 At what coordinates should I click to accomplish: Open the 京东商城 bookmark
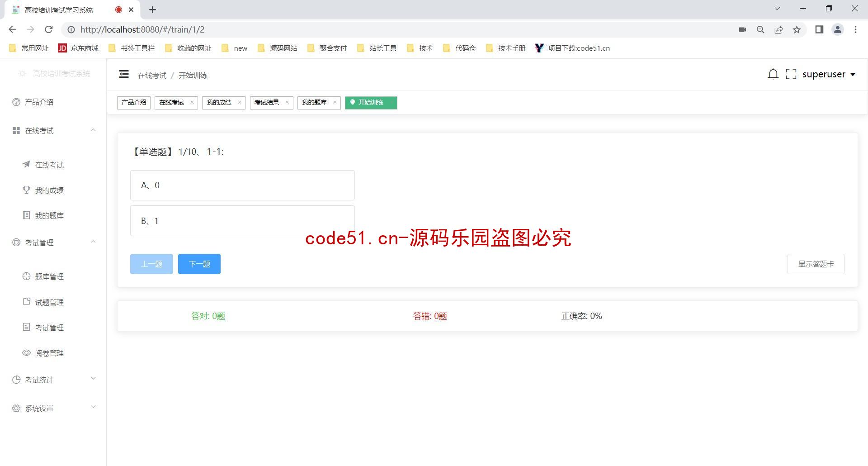[x=78, y=48]
